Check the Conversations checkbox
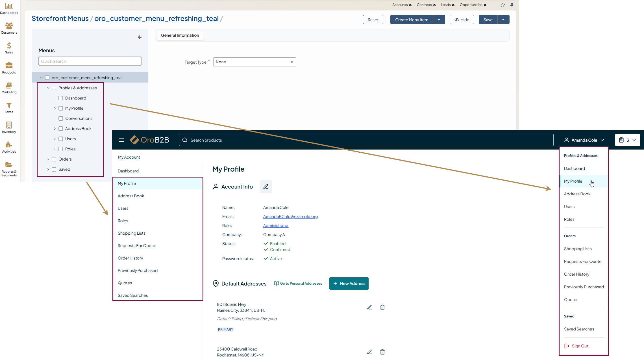This screenshot has width=644, height=359. point(61,118)
